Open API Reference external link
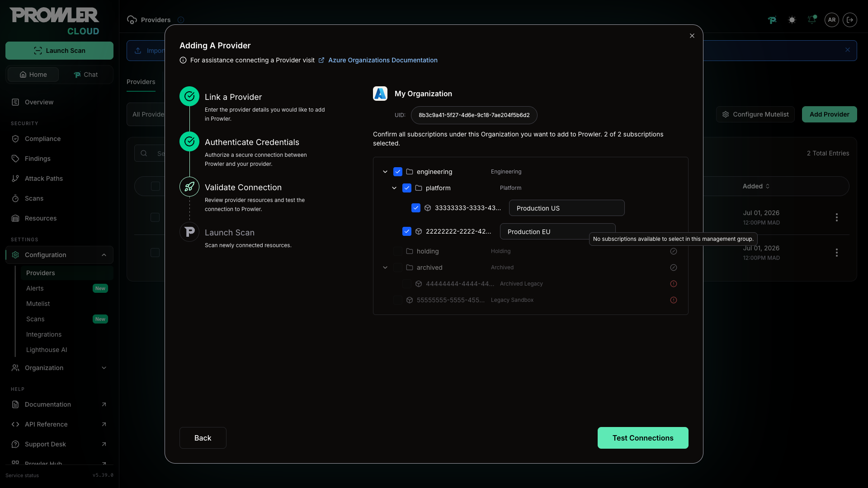This screenshot has width=868, height=488. coord(59,424)
